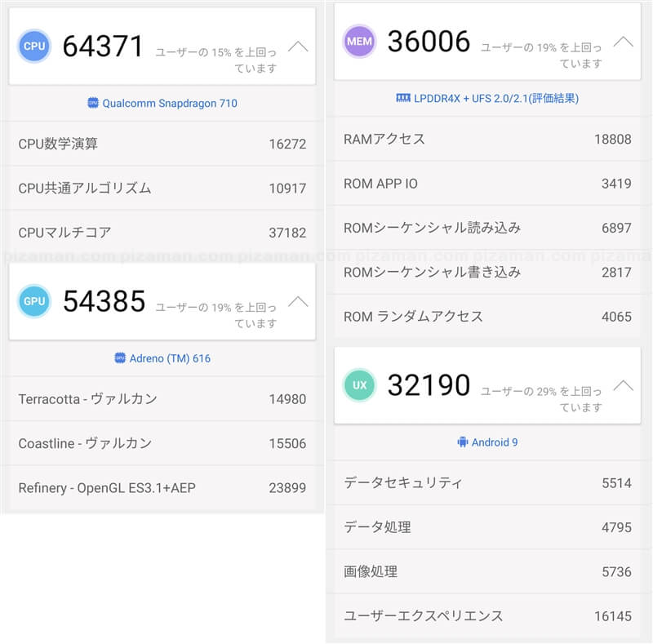
Task: Open the Adreno (TM) 616 link
Action: (x=170, y=358)
